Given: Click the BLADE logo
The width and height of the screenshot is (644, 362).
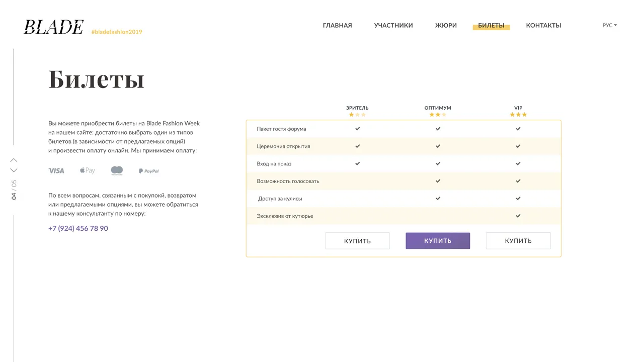Looking at the screenshot, I should (x=53, y=27).
